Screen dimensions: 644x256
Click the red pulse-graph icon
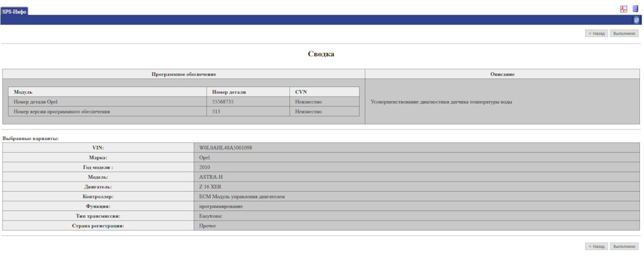pyautogui.click(x=623, y=9)
